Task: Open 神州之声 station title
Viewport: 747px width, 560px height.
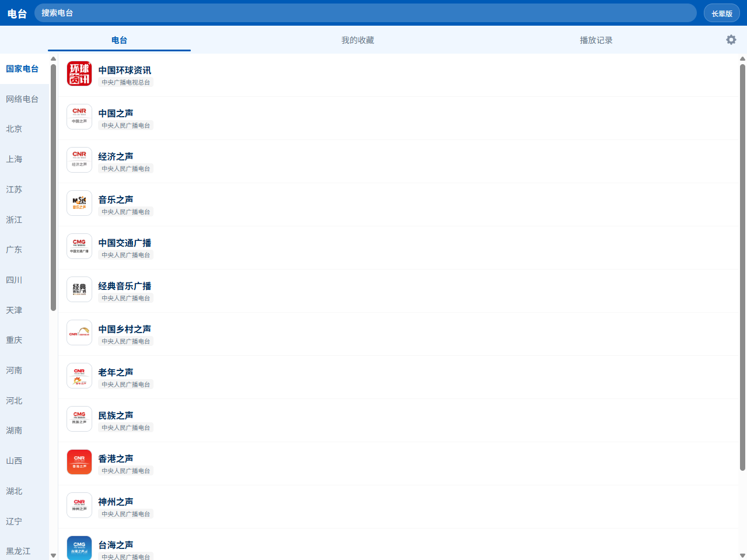Action: (x=116, y=502)
